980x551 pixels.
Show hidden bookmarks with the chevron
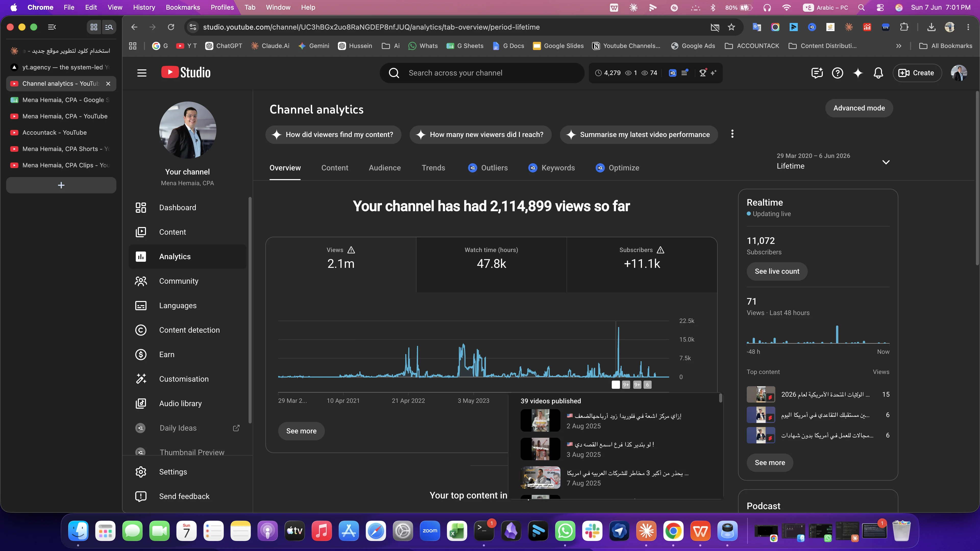coord(899,46)
